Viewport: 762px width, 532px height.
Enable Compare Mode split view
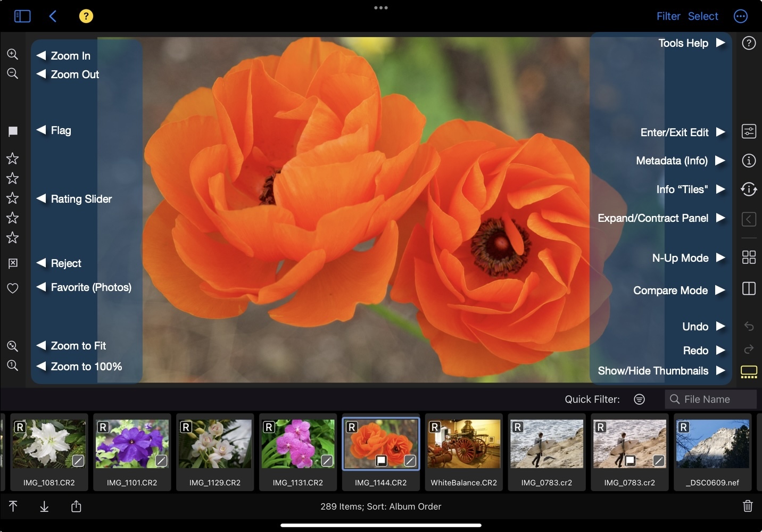click(x=749, y=289)
